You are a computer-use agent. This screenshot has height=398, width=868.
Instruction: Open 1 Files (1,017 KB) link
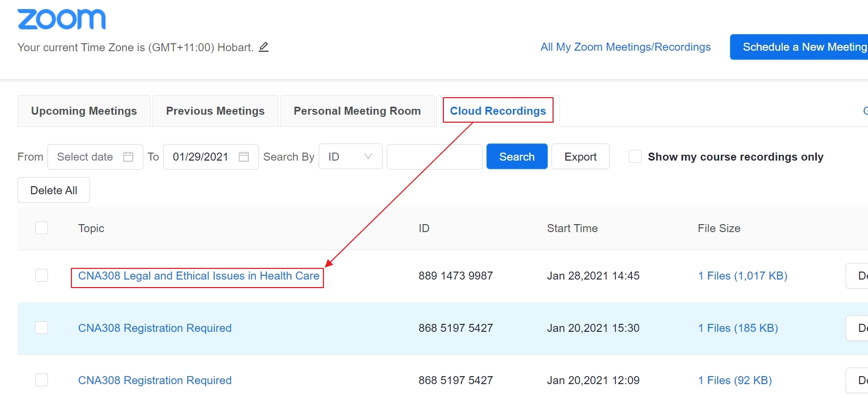[x=743, y=276]
